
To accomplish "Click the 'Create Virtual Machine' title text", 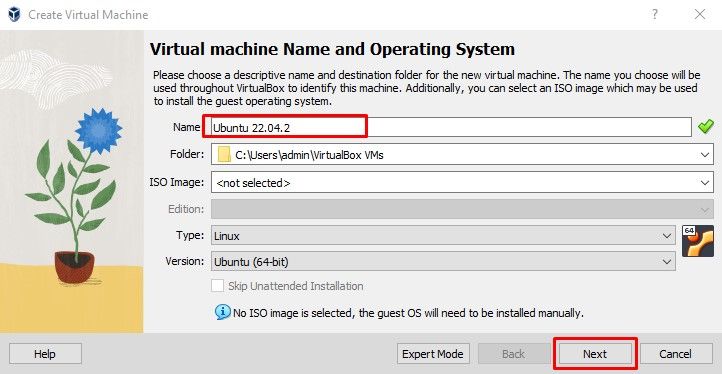I will click(x=88, y=15).
